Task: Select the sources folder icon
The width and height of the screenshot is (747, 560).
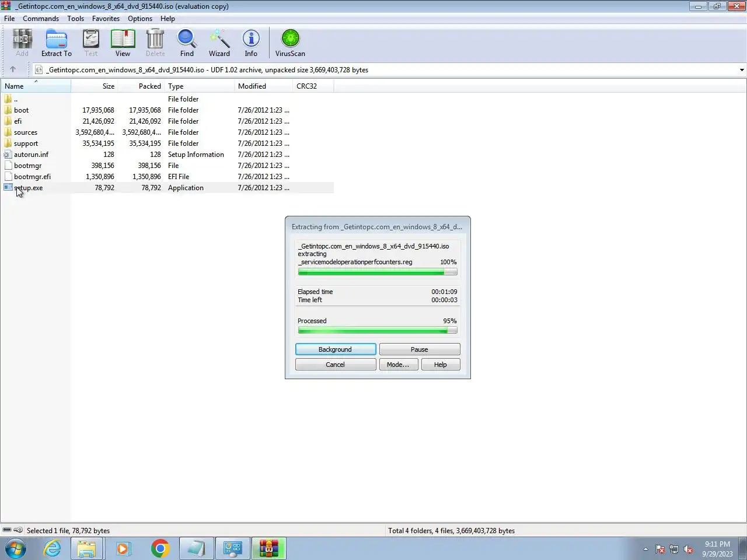Action: coord(8,132)
